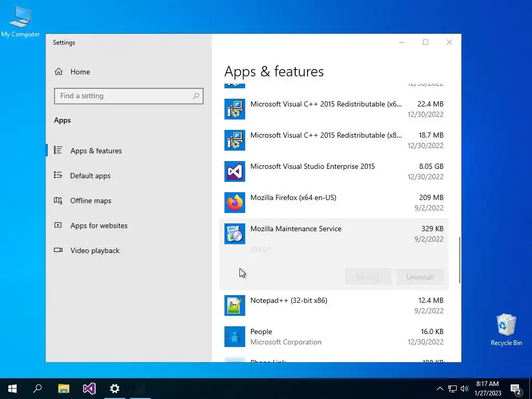Select the Offline maps sidebar icon
Screen dimensions: 532x399
58,200
